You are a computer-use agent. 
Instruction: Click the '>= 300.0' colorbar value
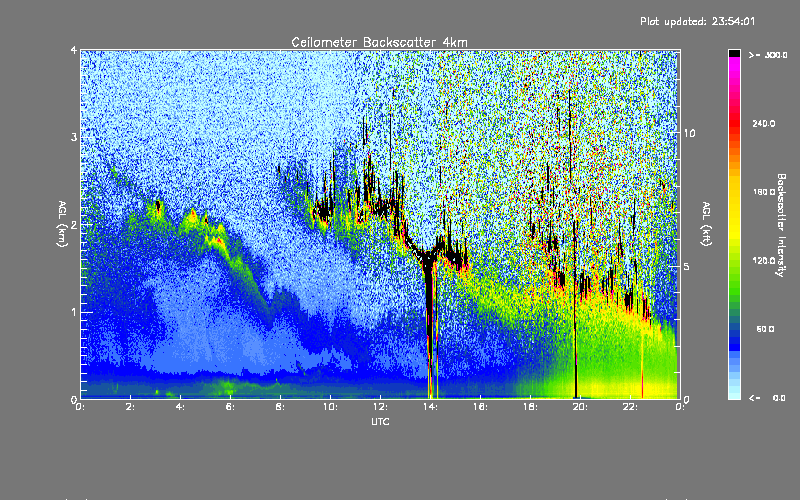coord(767,55)
